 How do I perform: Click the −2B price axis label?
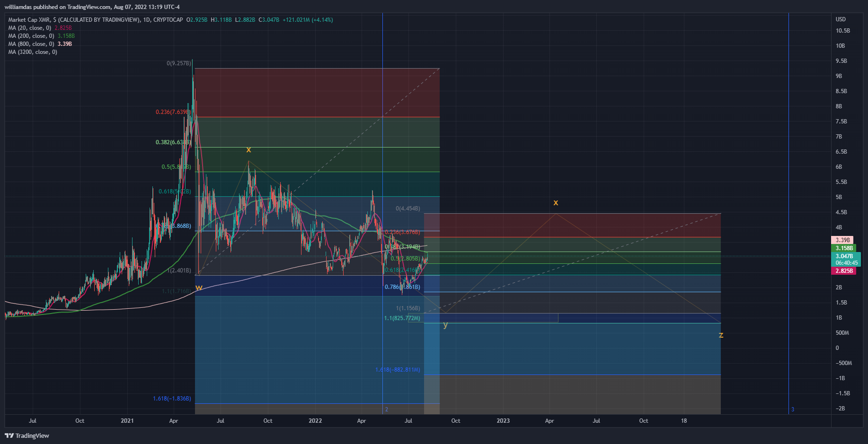pos(841,409)
